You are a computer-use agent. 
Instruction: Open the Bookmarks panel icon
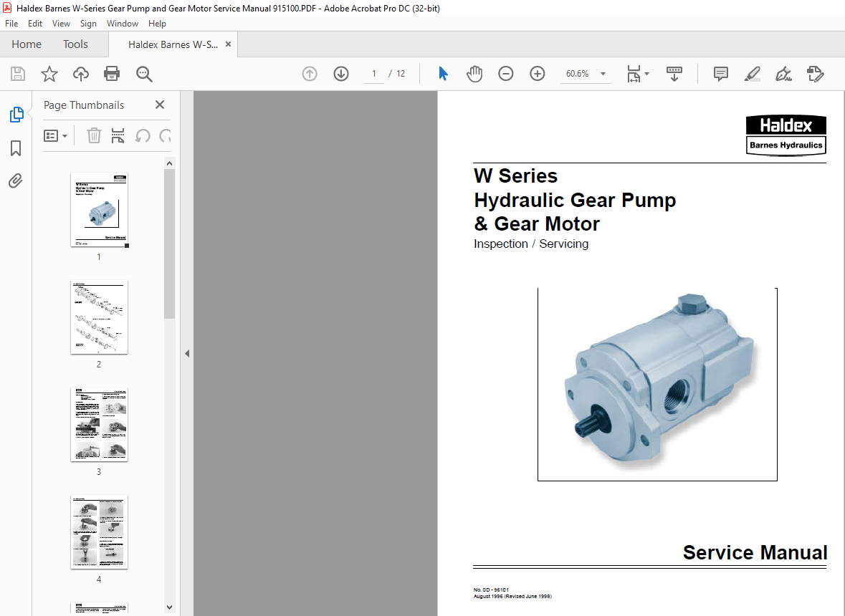pos(16,148)
